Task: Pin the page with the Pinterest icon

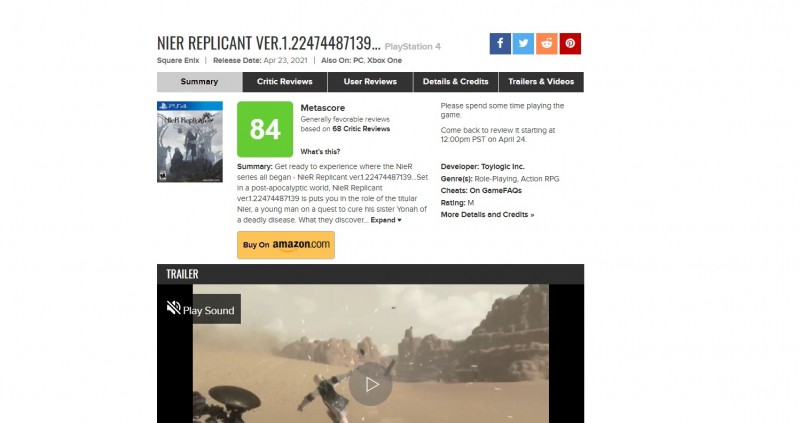Action: (570, 43)
